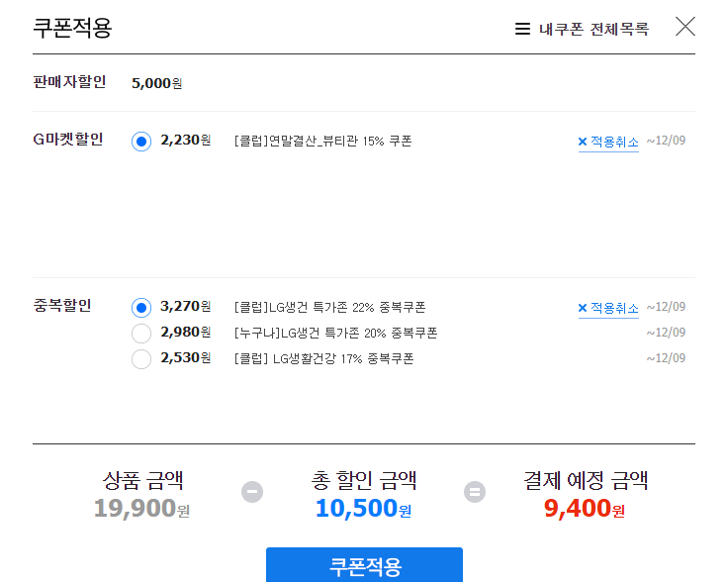This screenshot has width=728, height=582.
Task: Click the gray minus circle icon
Action: [x=252, y=491]
